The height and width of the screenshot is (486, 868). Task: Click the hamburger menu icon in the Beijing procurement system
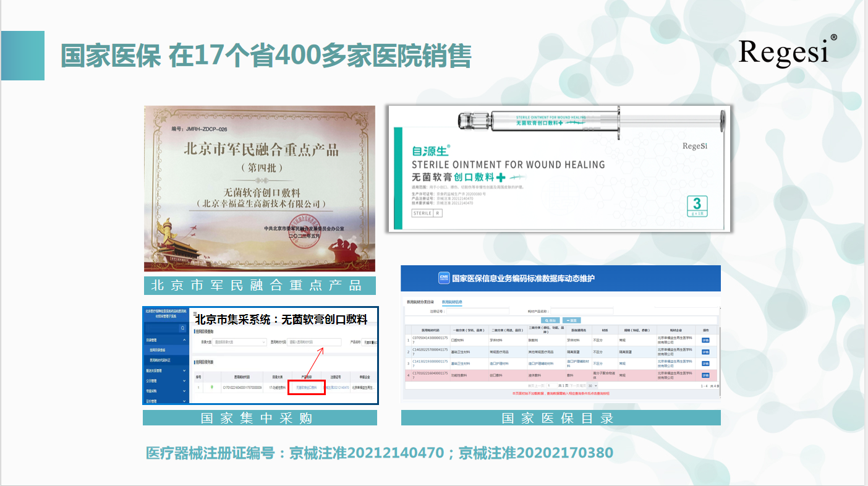point(196,313)
